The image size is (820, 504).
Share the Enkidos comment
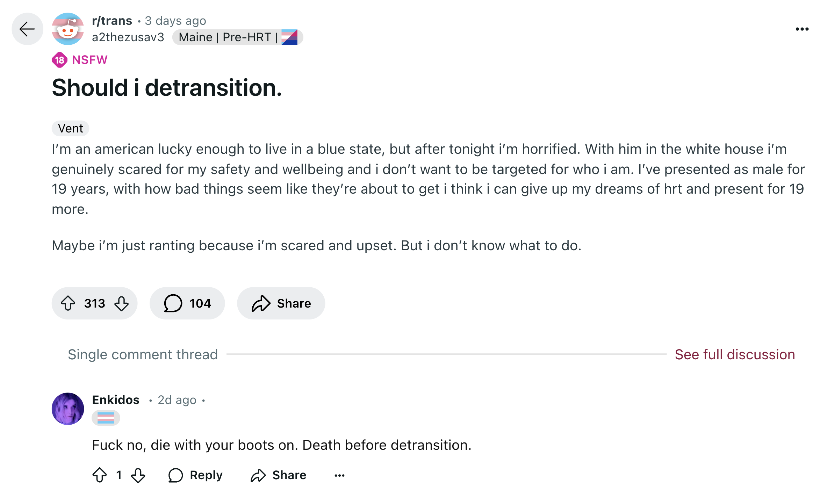click(x=279, y=475)
